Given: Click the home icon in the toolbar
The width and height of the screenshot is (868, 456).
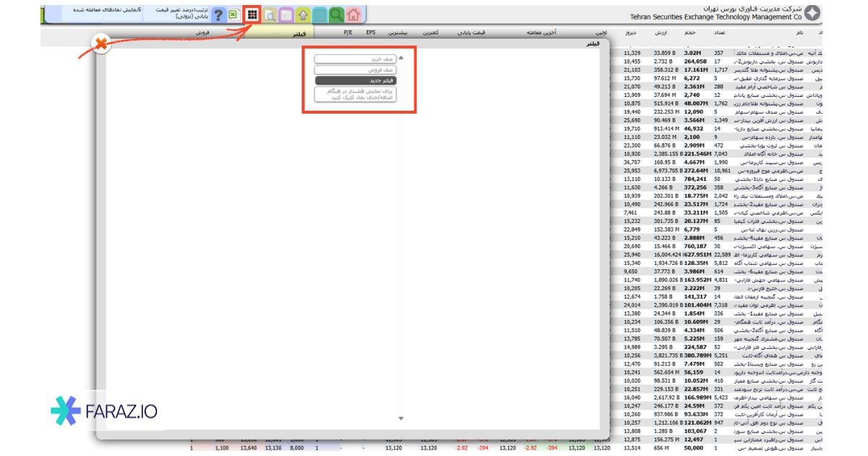Looking at the screenshot, I should click(x=353, y=14).
